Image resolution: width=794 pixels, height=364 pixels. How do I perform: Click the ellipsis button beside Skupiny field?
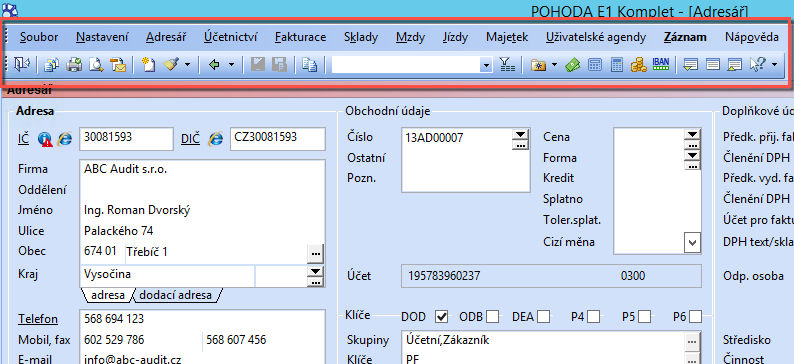692,341
